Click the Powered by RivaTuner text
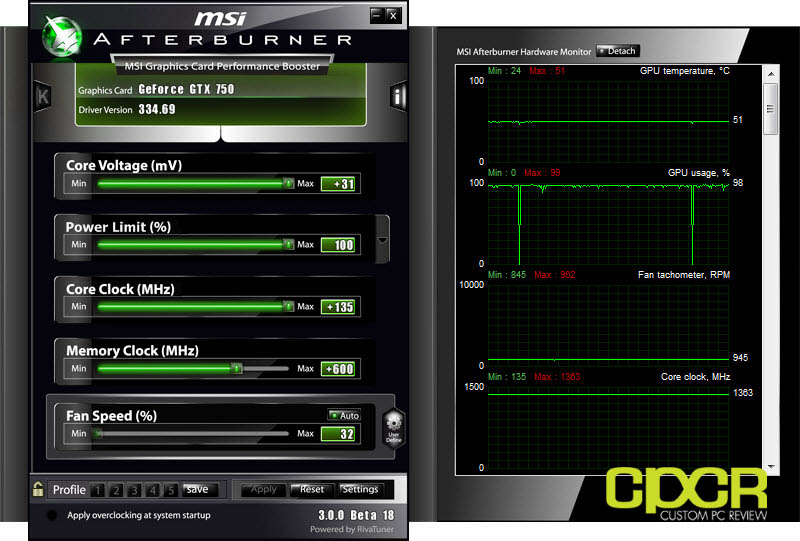 click(352, 529)
